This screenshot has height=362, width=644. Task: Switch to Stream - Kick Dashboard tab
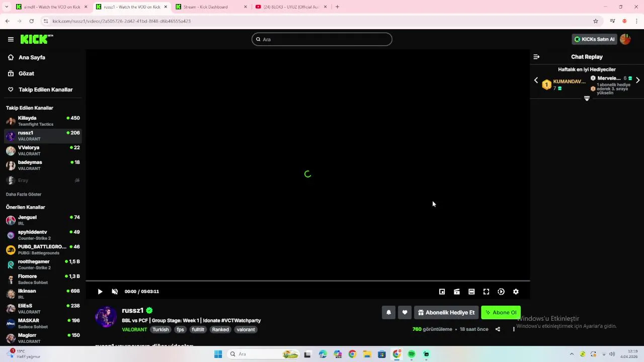[x=211, y=7]
